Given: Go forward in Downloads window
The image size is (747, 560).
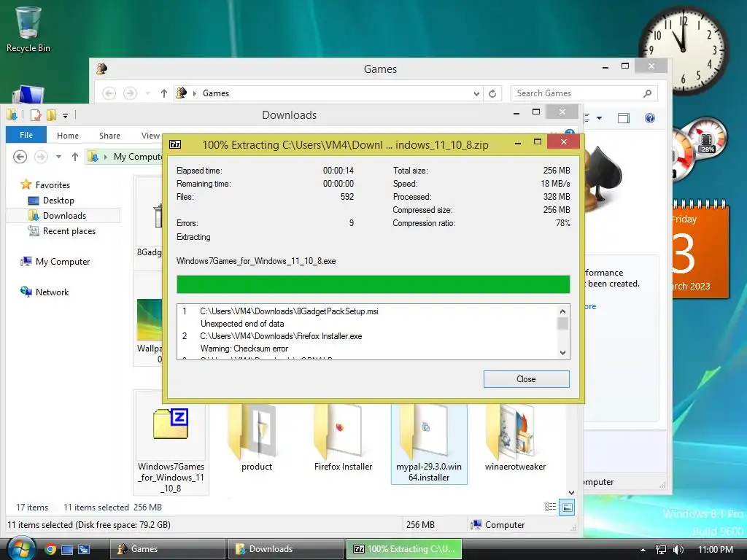Looking at the screenshot, I should click(41, 157).
